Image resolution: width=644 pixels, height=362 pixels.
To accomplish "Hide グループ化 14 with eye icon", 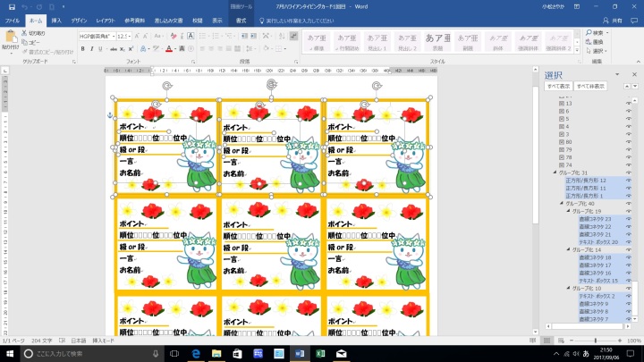I will tap(629, 249).
